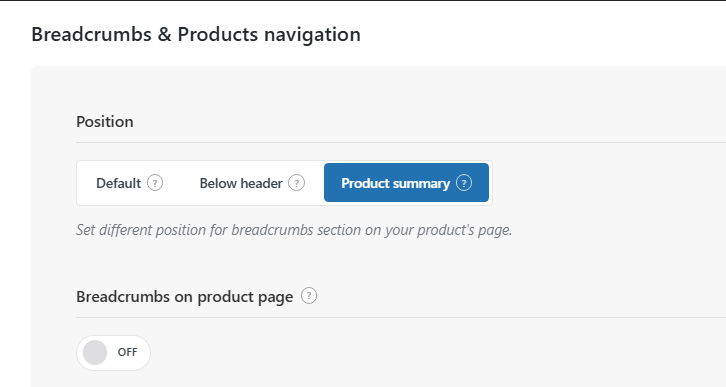This screenshot has width=726, height=387.
Task: Open help tooltip for Breadcrumbs on product page
Action: coord(309,295)
